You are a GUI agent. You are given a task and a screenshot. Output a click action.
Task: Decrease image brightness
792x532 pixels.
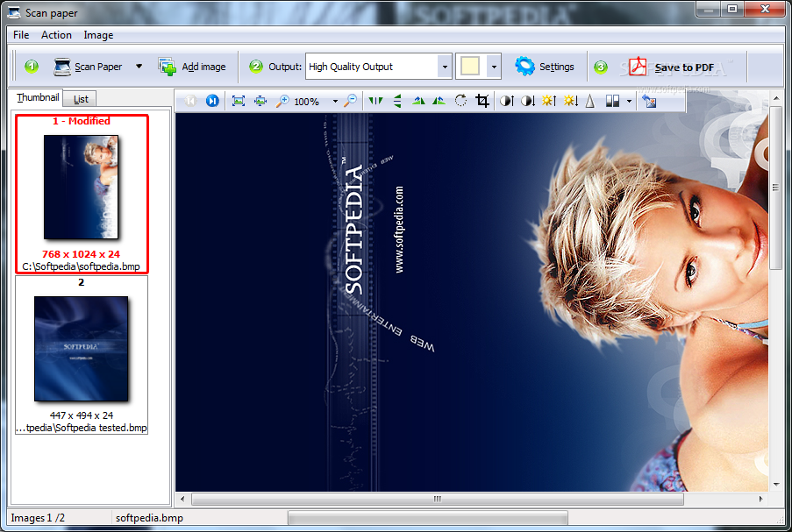tap(571, 101)
